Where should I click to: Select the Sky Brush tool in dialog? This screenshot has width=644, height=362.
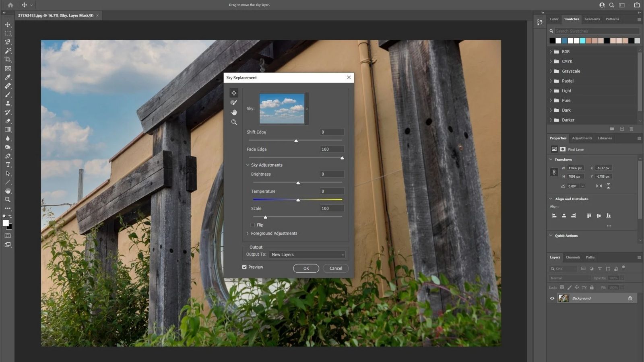pos(234,103)
